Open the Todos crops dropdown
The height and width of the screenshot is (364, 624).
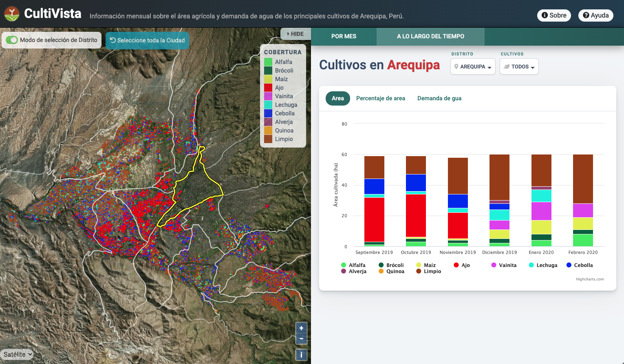tap(519, 66)
